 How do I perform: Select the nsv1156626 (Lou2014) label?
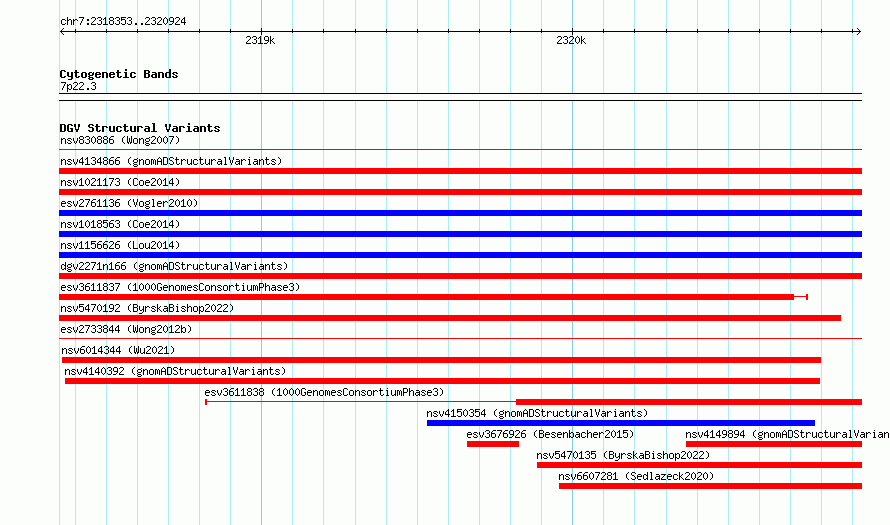click(120, 245)
